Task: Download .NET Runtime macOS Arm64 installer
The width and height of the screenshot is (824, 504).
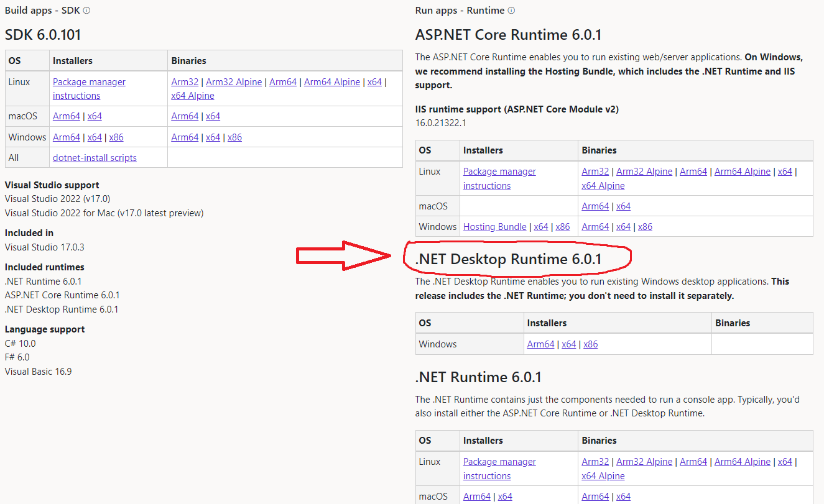Action: click(x=477, y=497)
